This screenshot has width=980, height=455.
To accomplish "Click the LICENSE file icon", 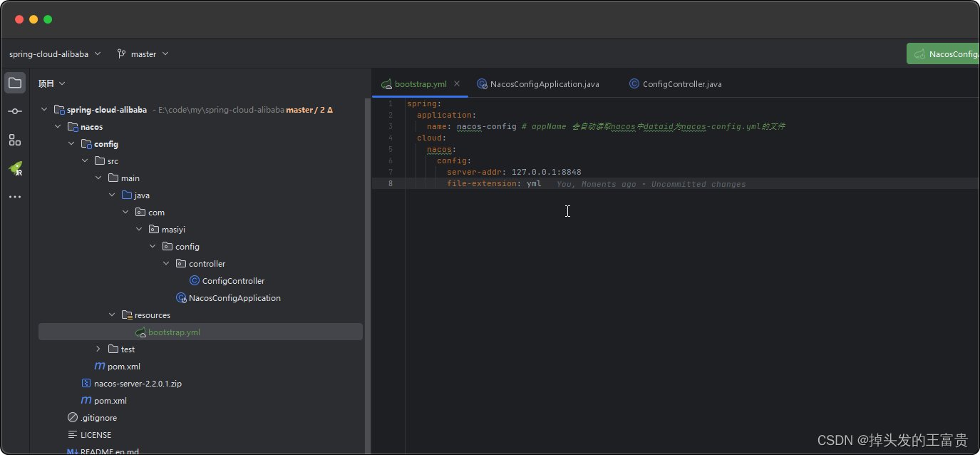I will pyautogui.click(x=73, y=434).
